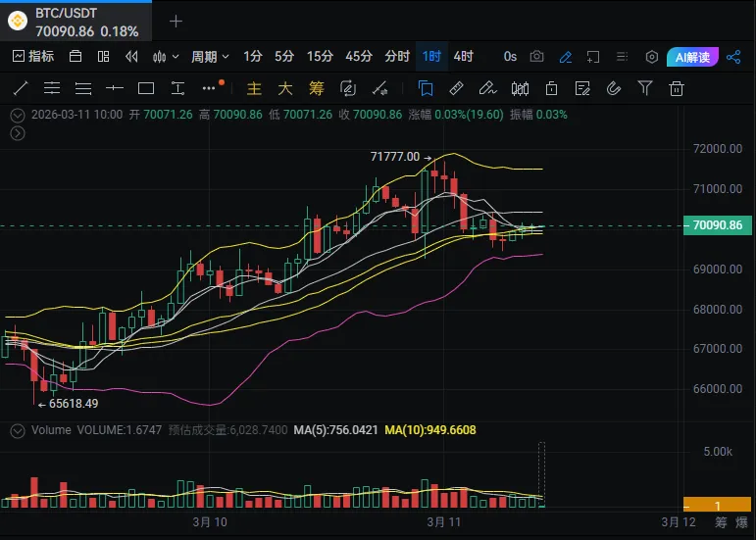Select the 15分 timeframe
Viewport: 756px width, 540px height.
(320, 57)
